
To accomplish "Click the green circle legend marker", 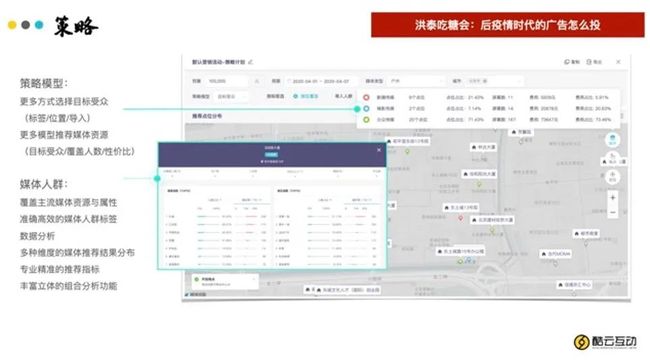I will (366, 119).
